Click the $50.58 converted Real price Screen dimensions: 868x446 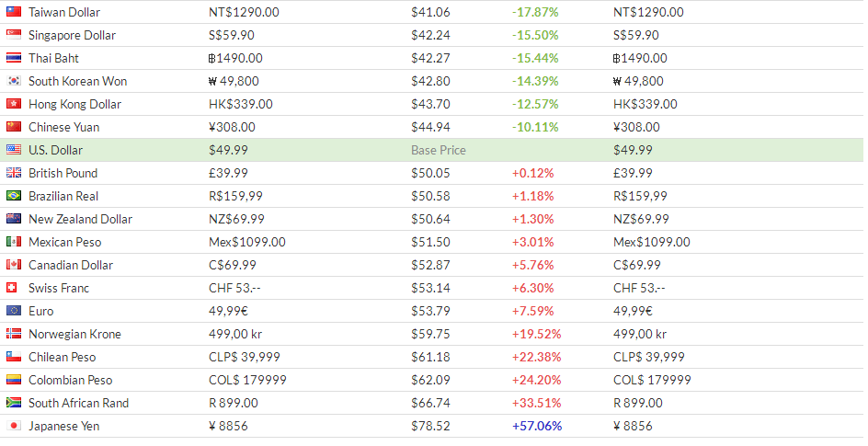click(x=430, y=196)
